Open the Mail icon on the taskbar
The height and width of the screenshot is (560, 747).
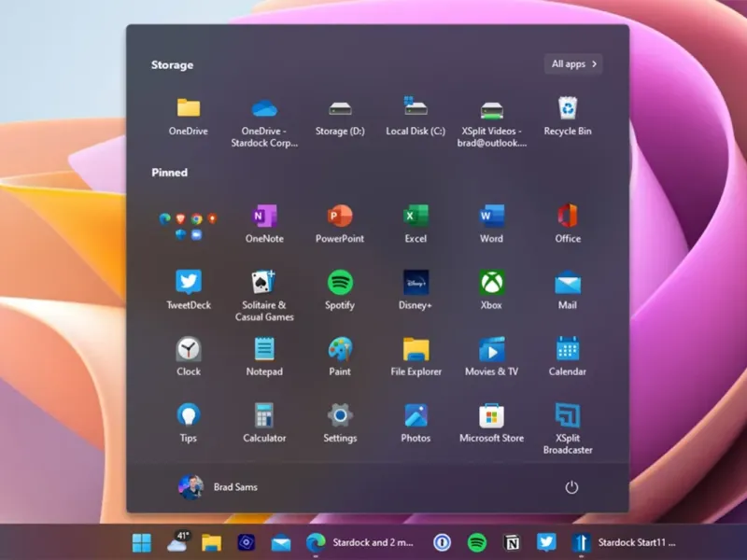tap(281, 542)
